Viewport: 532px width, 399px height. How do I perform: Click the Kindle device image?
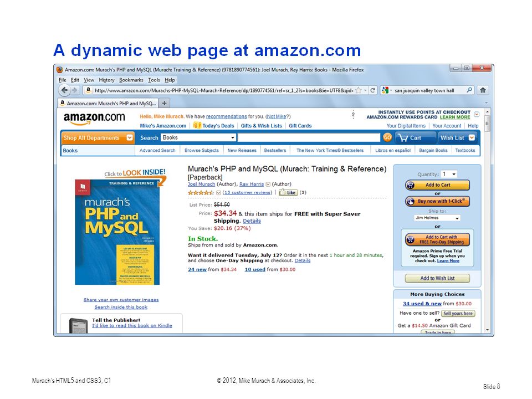click(x=79, y=326)
